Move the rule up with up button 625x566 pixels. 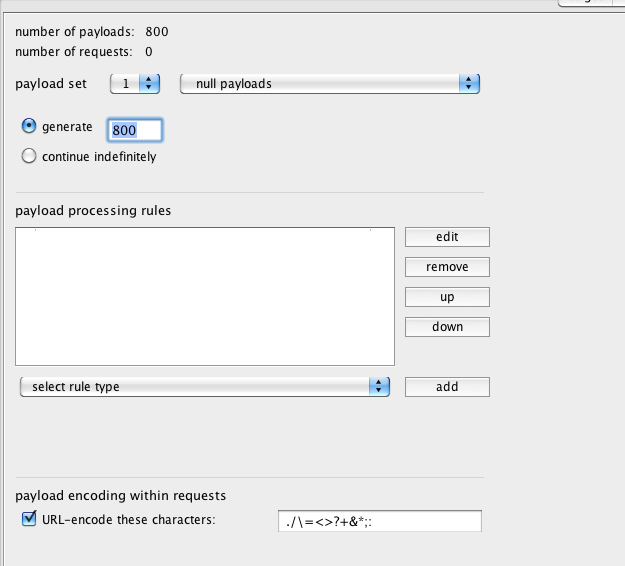point(447,297)
